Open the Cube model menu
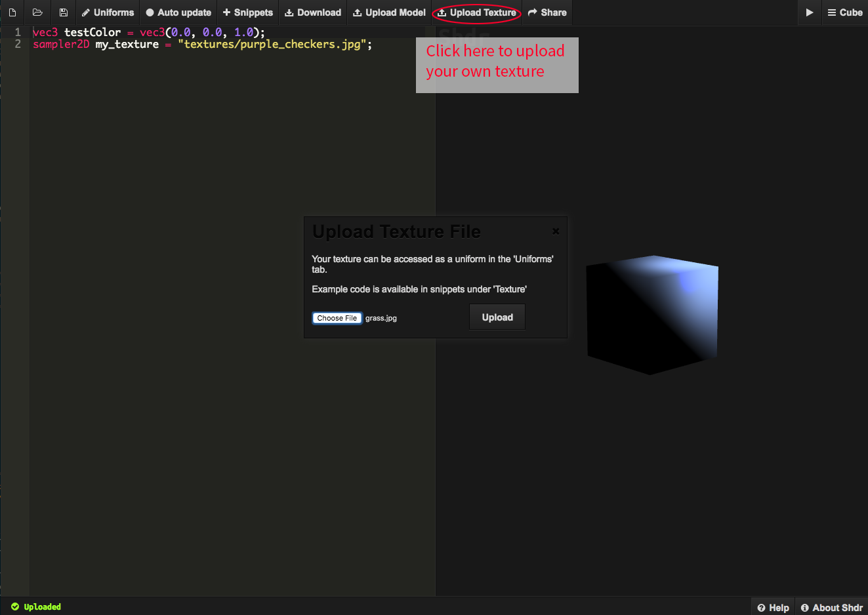868x615 pixels. [x=845, y=12]
